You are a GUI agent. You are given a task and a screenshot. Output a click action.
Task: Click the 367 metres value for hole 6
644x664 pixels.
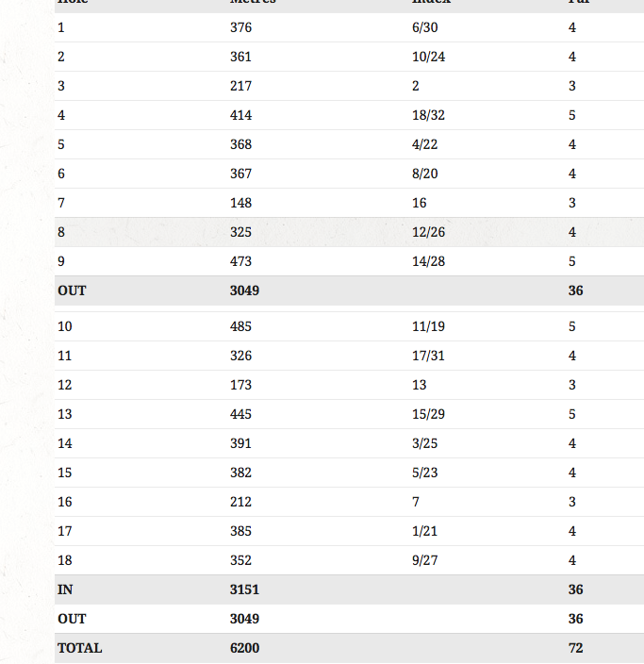(240, 174)
